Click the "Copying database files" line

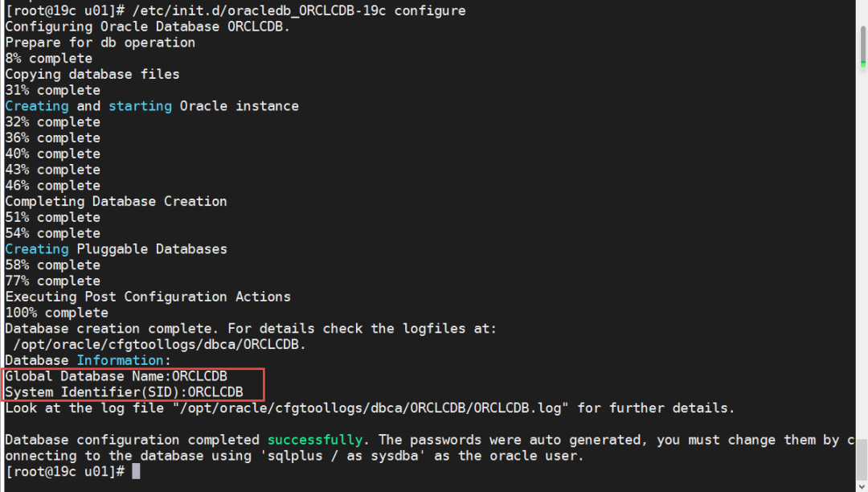click(92, 74)
